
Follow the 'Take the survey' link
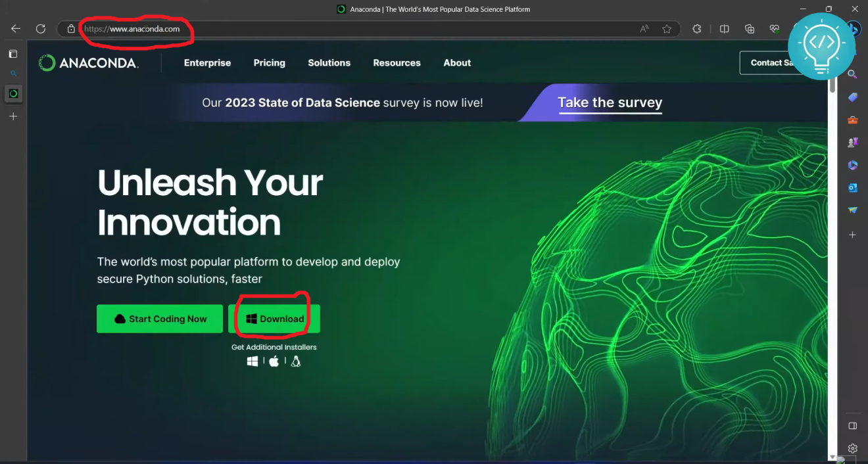610,103
